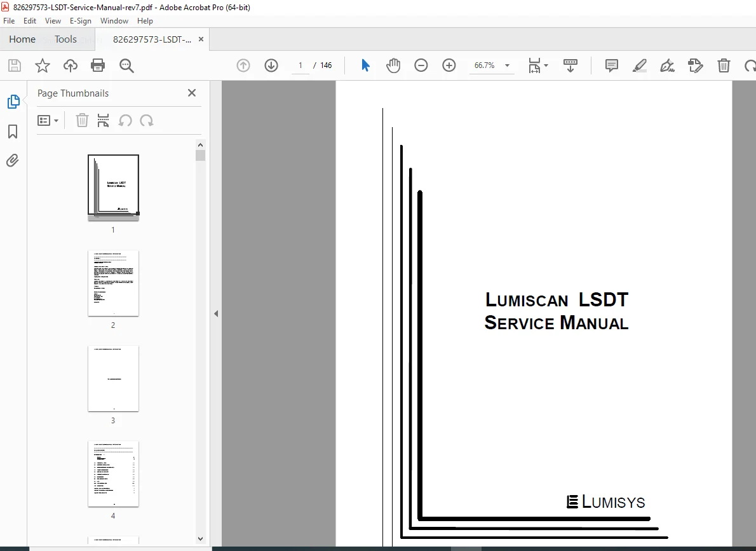This screenshot has width=756, height=551.
Task: Add a sticky note comment
Action: (611, 65)
